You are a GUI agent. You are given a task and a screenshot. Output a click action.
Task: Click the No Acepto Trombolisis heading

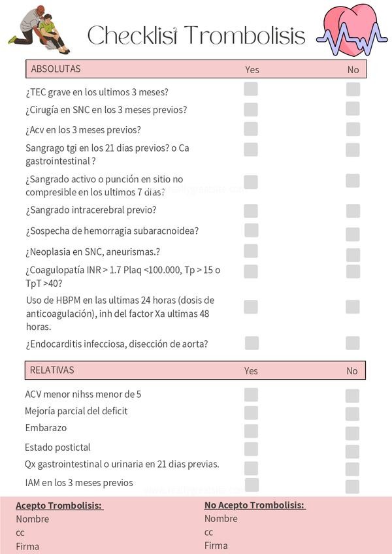point(255,505)
